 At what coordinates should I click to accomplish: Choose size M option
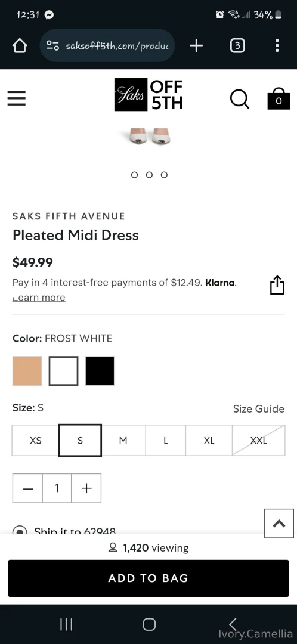pyautogui.click(x=123, y=440)
